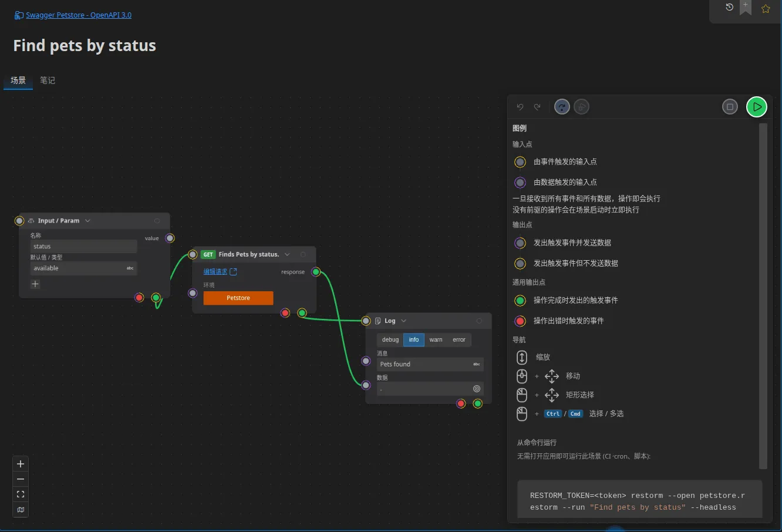Open the Swagger Petstore collection icon
The image size is (782, 532).
(x=19, y=15)
